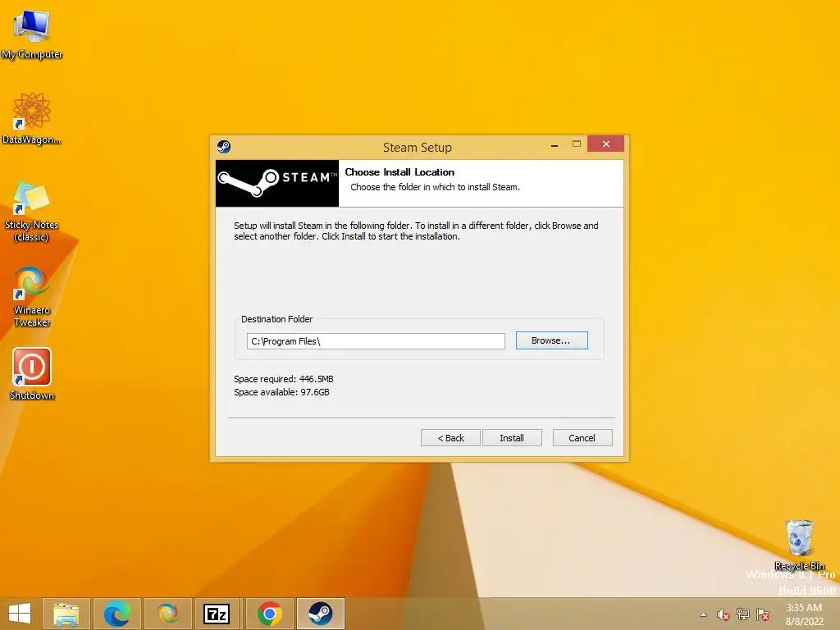840x630 pixels.
Task: Click the "Steam Setup" title text
Action: coord(418,148)
